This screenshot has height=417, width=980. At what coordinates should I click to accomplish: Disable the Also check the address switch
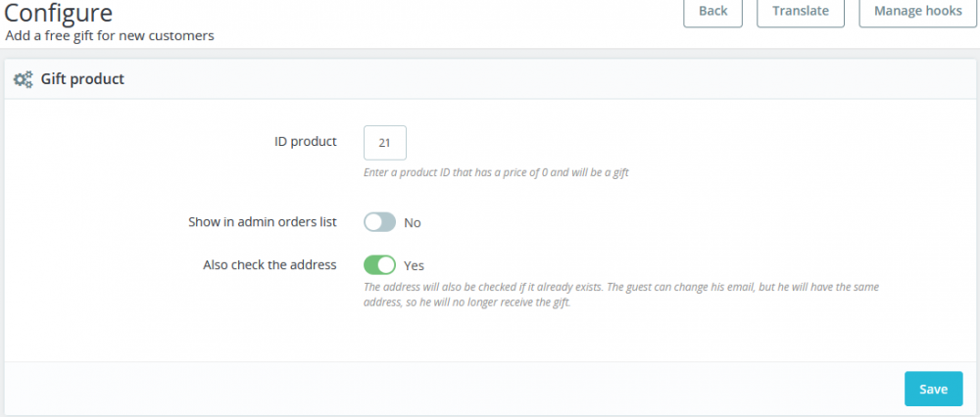click(379, 264)
